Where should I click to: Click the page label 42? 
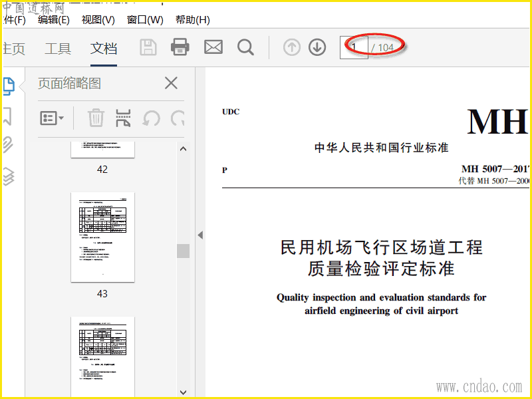(102, 169)
